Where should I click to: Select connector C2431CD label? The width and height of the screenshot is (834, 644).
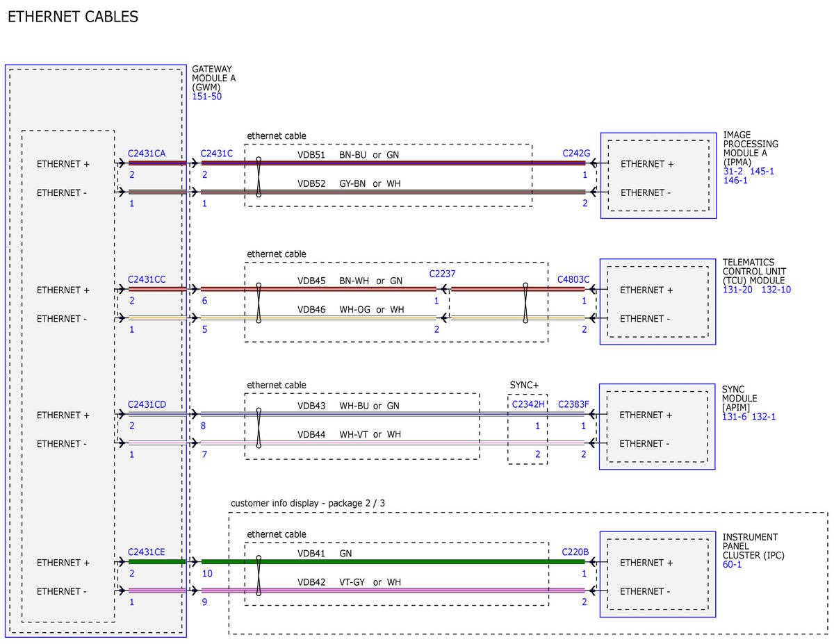pyautogui.click(x=146, y=404)
